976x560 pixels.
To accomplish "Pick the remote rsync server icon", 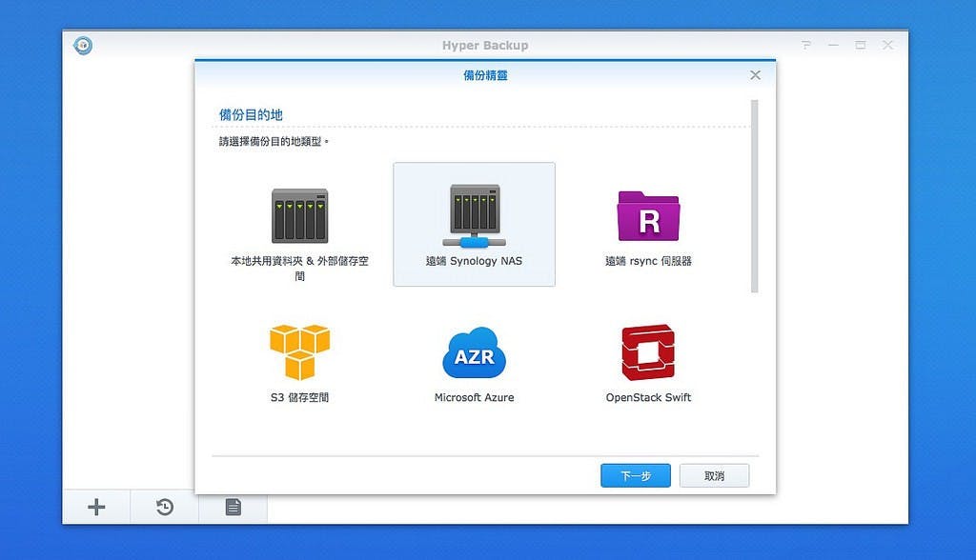I will (x=648, y=216).
